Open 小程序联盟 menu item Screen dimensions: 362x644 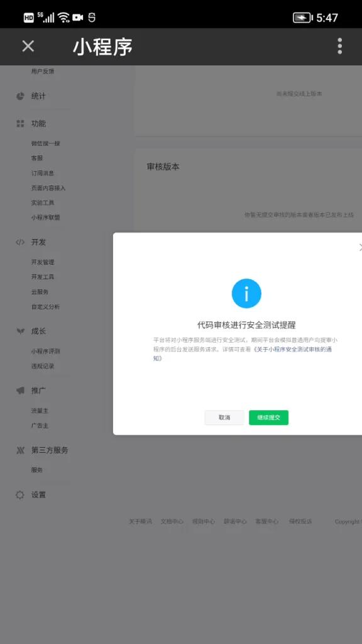[45, 218]
